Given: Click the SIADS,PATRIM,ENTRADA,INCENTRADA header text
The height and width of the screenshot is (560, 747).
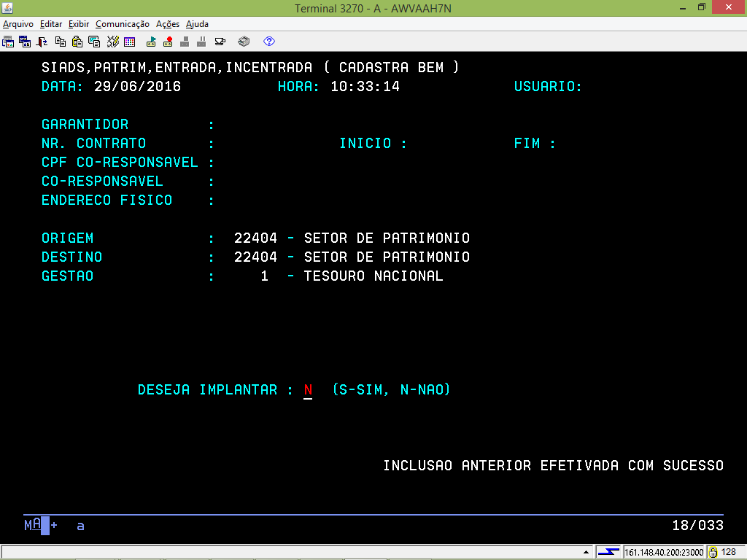Looking at the screenshot, I should 177,67.
